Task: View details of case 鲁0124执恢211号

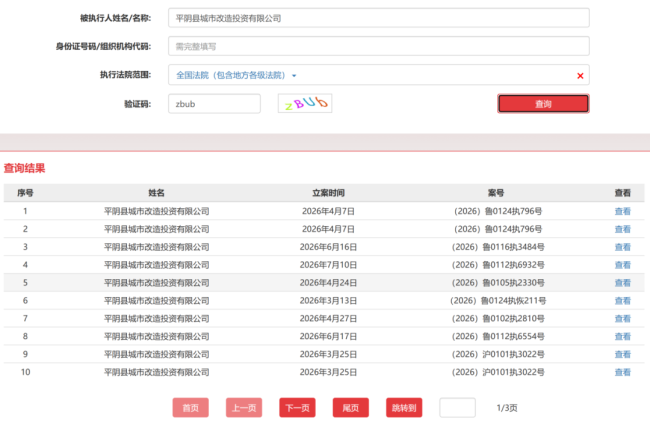Action: coord(623,300)
